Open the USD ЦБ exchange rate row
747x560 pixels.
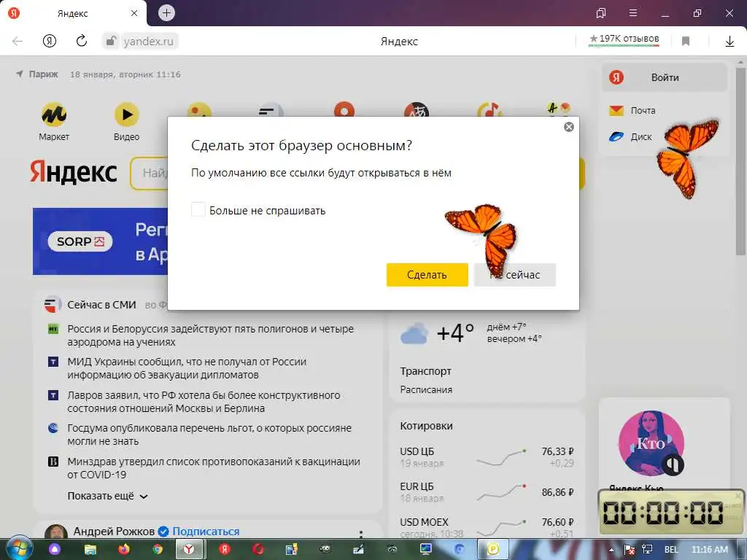pos(487,456)
